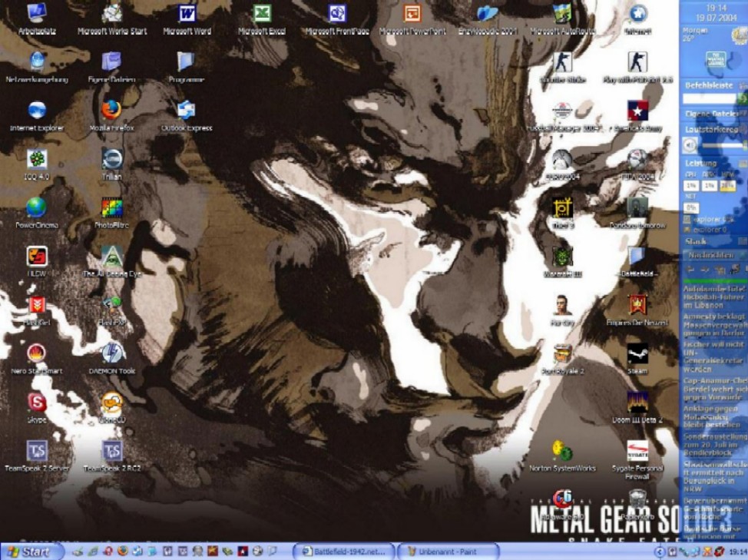Switch to Battlefield-1942.net taskbar window
Viewport: 748px width, 560px height.
(344, 552)
